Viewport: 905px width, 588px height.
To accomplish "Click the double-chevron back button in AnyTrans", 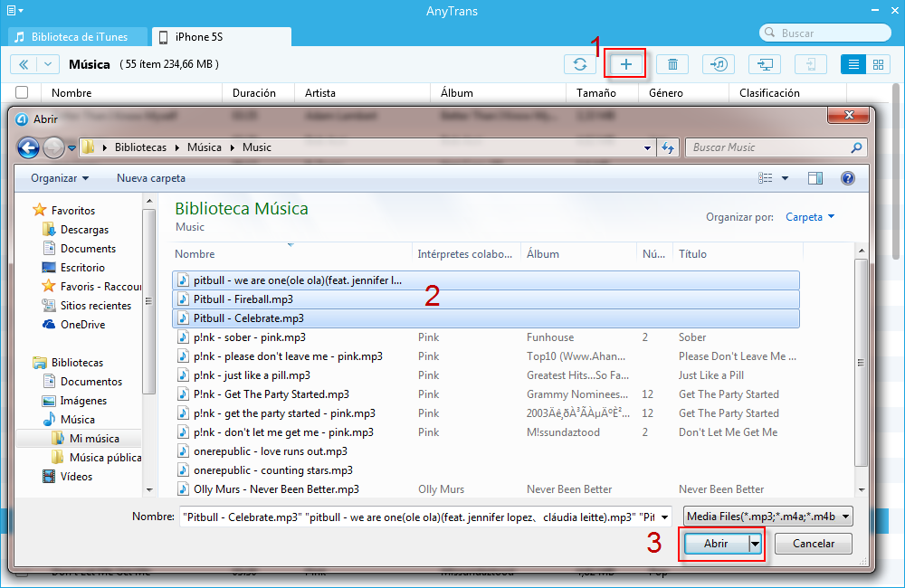I will coord(24,64).
